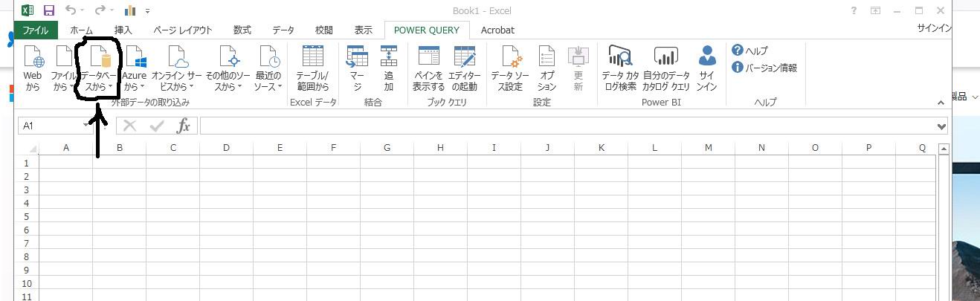Click the Web から icon
The height and width of the screenshot is (301, 980).
[x=33, y=68]
